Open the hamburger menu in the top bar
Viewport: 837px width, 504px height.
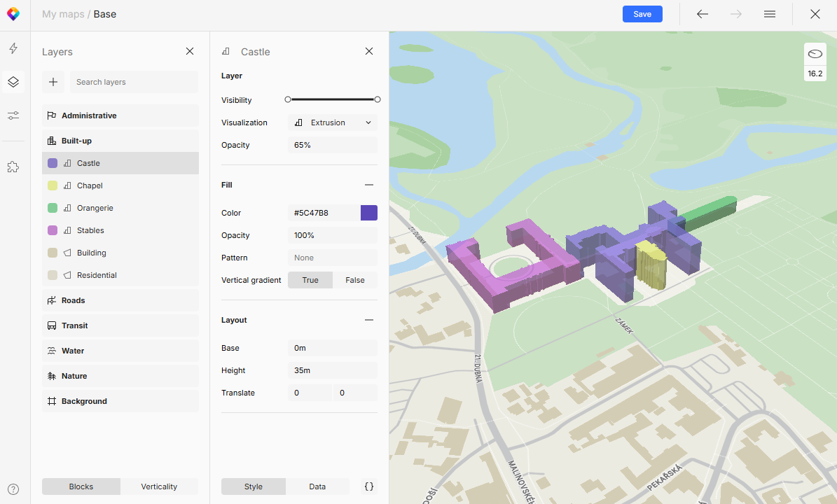(770, 14)
